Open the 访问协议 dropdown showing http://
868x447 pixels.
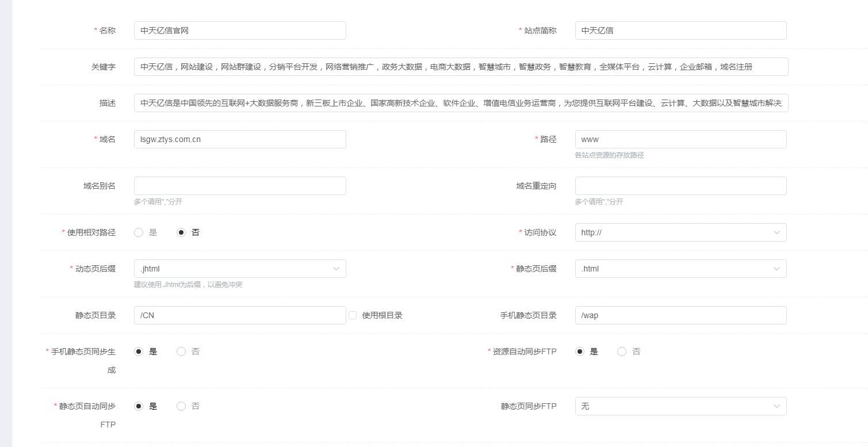tap(680, 232)
